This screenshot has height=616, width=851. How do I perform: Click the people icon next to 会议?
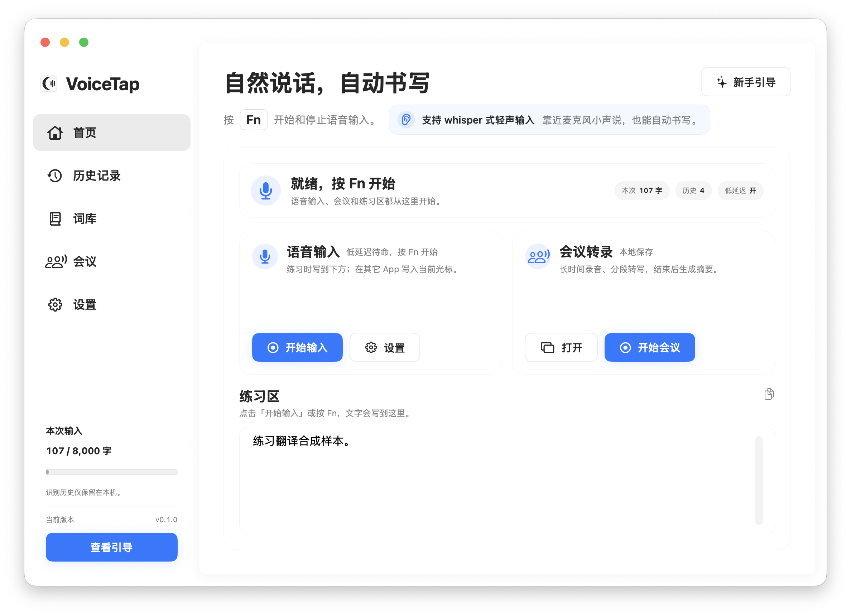pos(56,261)
